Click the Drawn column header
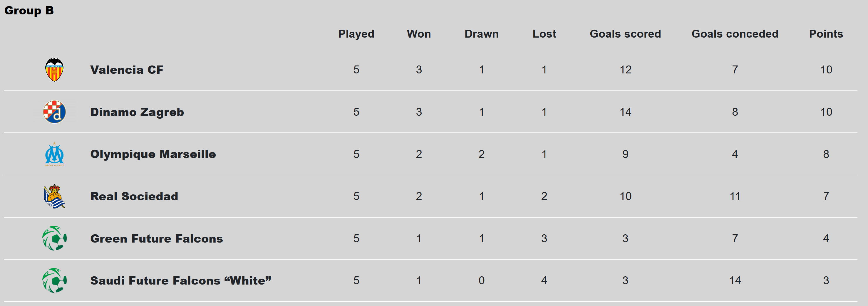The image size is (868, 306). coord(481,34)
